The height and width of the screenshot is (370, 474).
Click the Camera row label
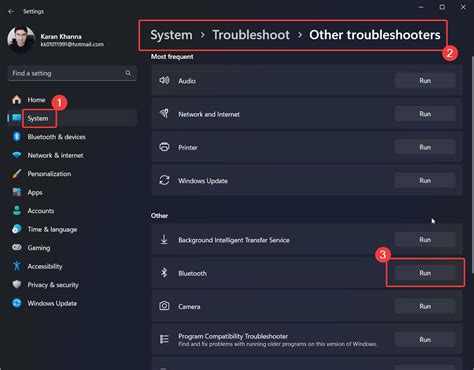click(x=189, y=306)
